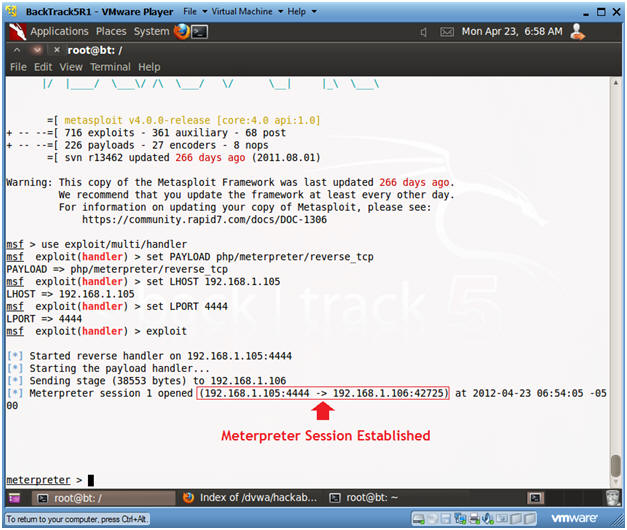Viewport: 627px width, 530px height.
Task: Open the mail envelope notification icon
Action: [x=447, y=32]
